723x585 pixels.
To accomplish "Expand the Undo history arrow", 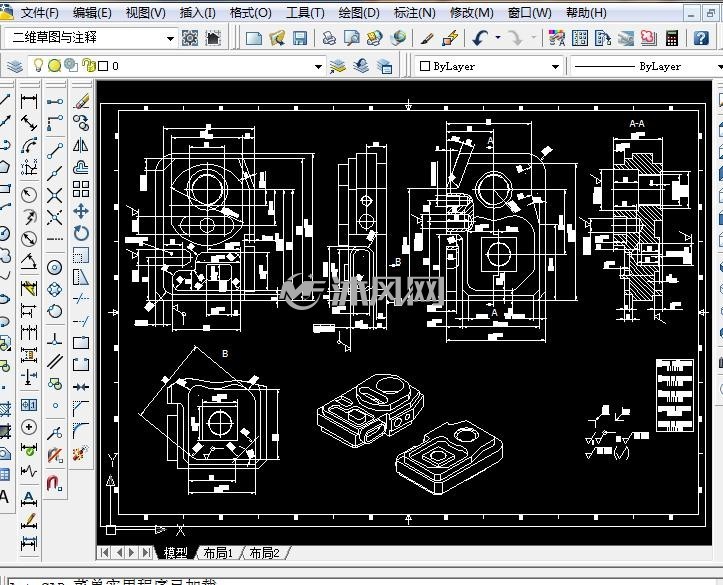I will tap(498, 37).
